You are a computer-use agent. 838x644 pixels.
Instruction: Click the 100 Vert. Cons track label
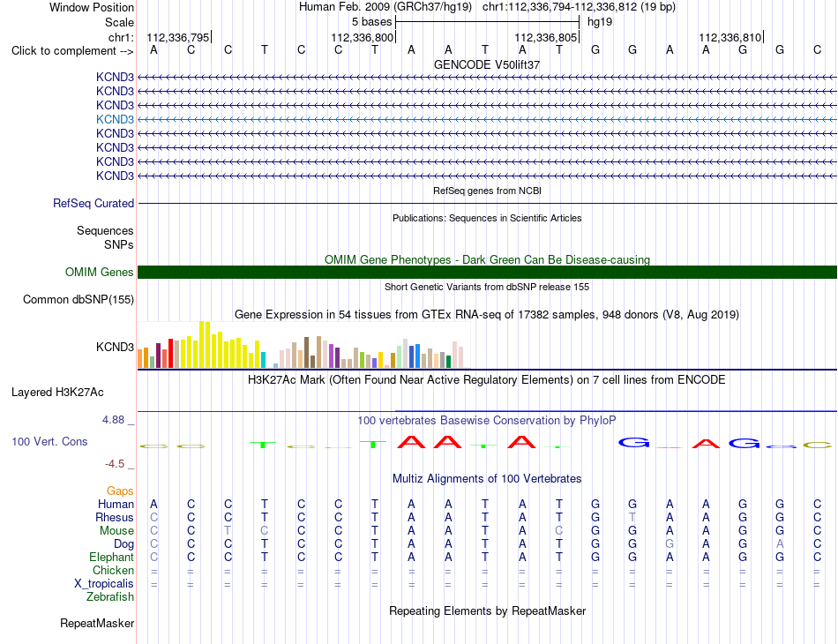pos(49,441)
